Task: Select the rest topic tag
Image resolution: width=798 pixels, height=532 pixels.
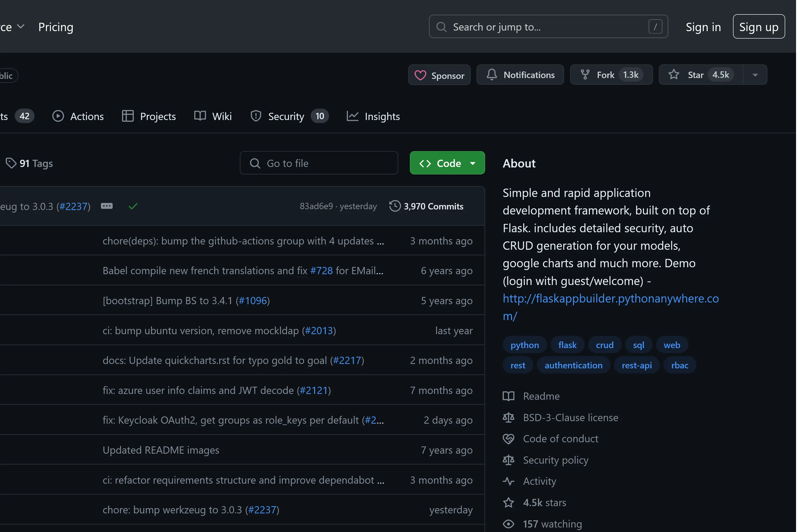Action: click(x=517, y=365)
